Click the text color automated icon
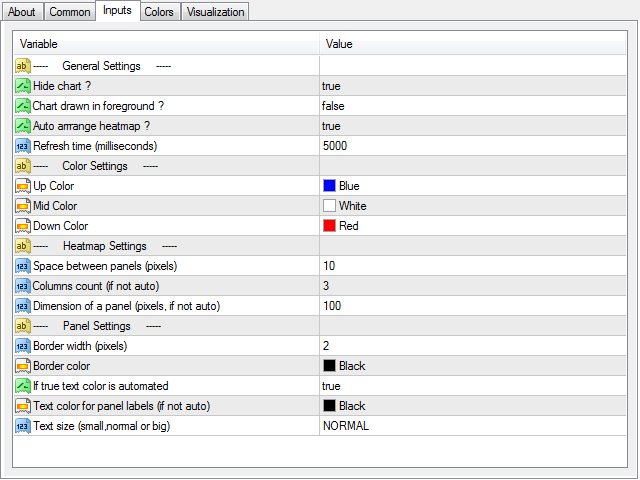The width and height of the screenshot is (640, 480). (23, 386)
